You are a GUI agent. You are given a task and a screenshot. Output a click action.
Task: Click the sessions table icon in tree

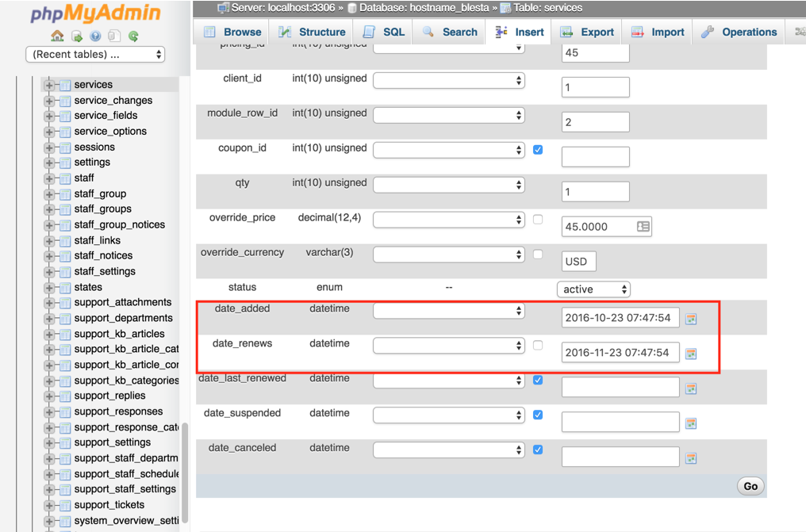(x=65, y=148)
